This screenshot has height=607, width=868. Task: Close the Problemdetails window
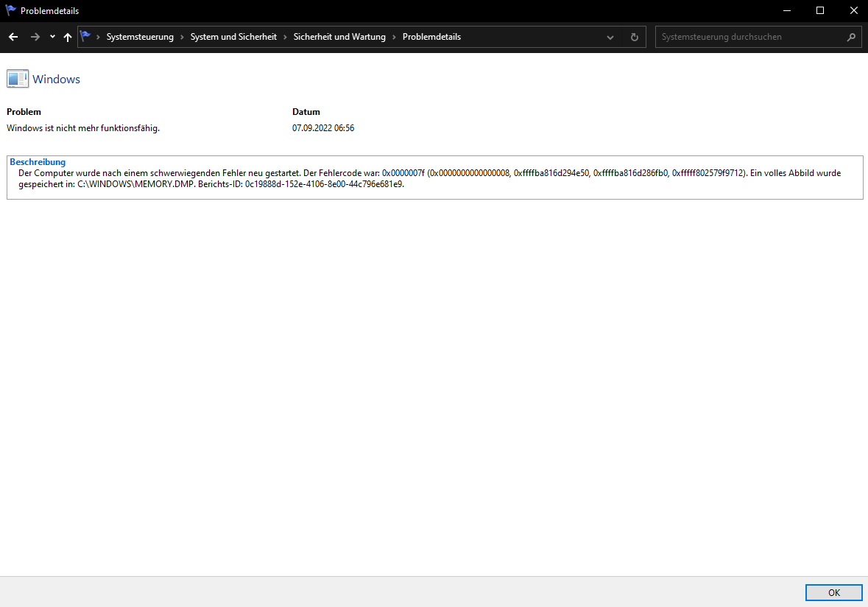(853, 10)
